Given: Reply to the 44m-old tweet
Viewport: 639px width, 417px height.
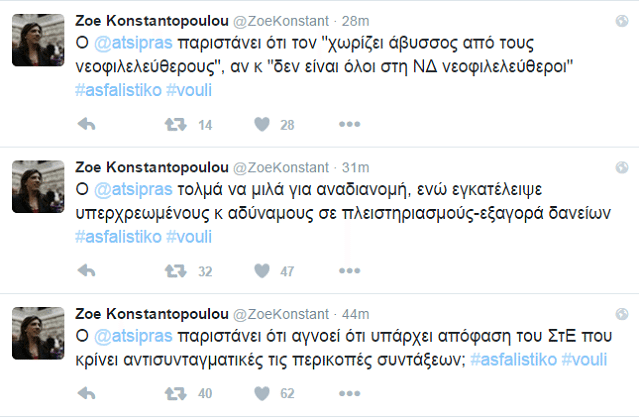Looking at the screenshot, I should (86, 394).
